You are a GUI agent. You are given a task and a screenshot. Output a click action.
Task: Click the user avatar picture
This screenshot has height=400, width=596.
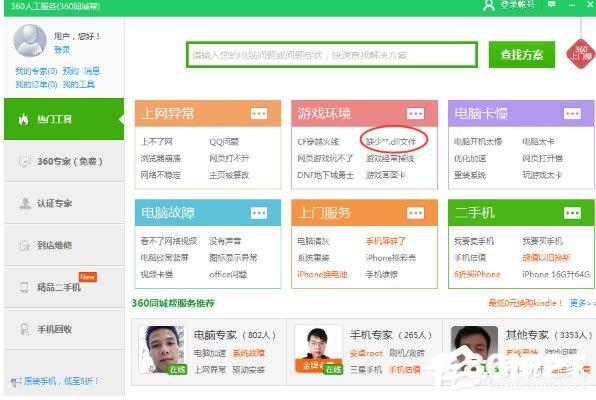click(x=30, y=41)
